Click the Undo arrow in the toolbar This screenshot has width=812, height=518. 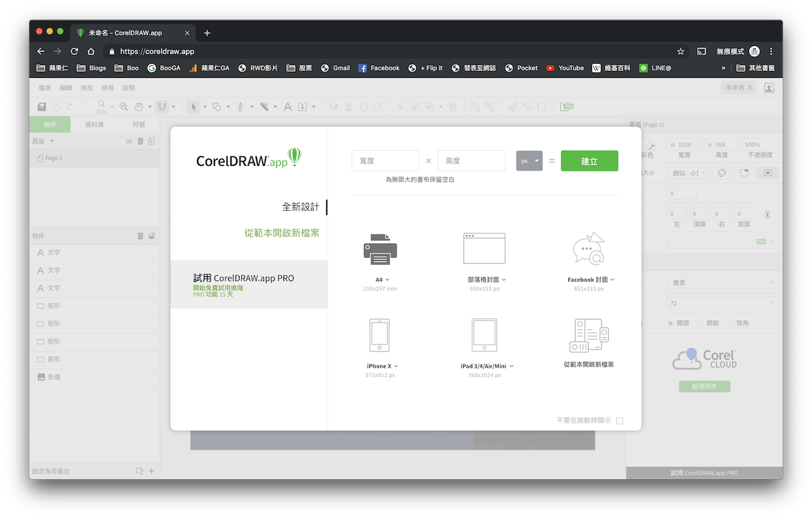pos(57,107)
